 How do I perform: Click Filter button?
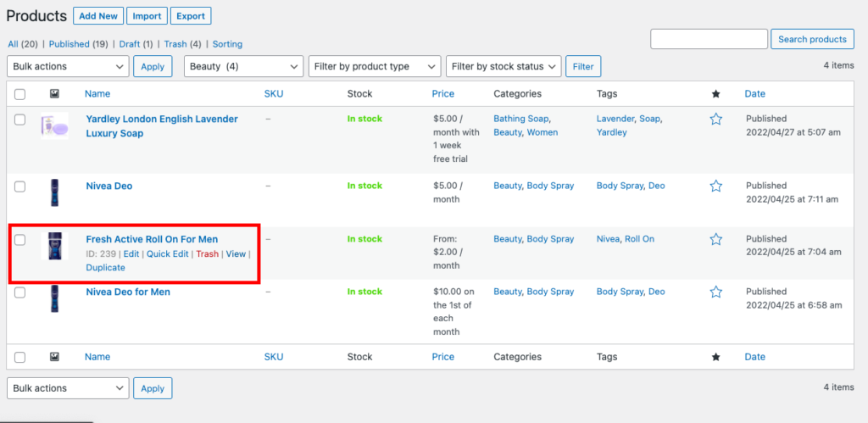(583, 66)
